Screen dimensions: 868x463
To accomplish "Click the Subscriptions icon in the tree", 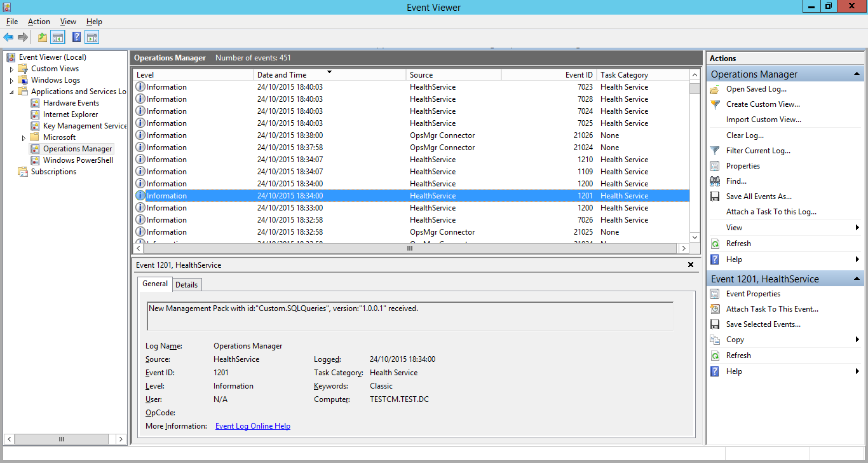I will point(24,172).
